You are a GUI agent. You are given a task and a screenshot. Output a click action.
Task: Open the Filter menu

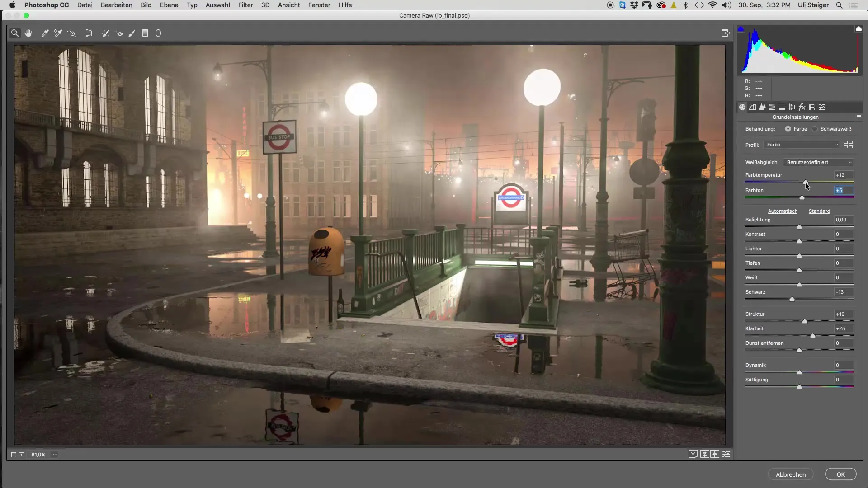coord(245,5)
